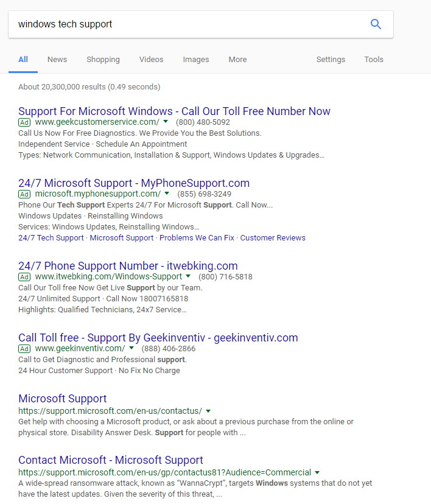Click the microsoft.myphonesupport.com/ URL text
Viewport: 431px width, 504px height.
tap(98, 194)
